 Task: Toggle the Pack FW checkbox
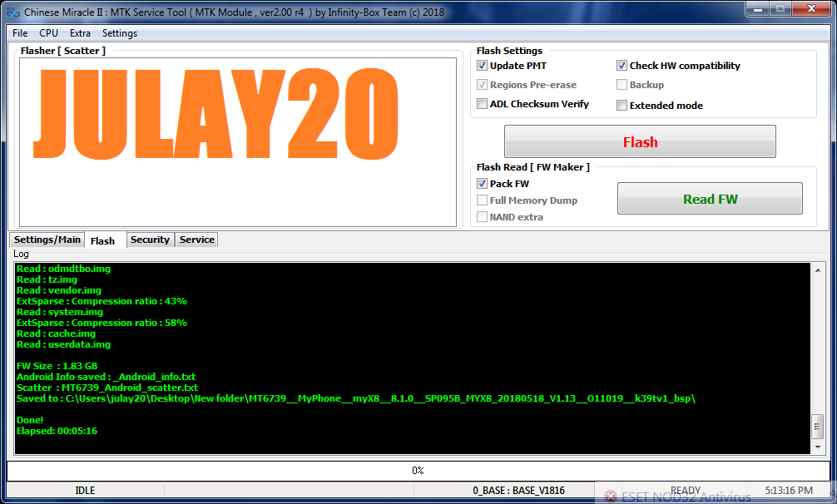pyautogui.click(x=482, y=184)
